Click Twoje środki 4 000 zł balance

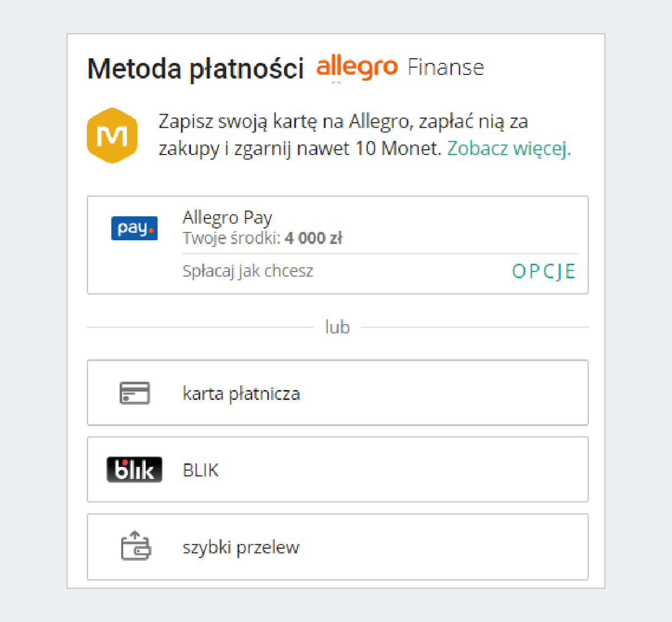[x=262, y=238]
